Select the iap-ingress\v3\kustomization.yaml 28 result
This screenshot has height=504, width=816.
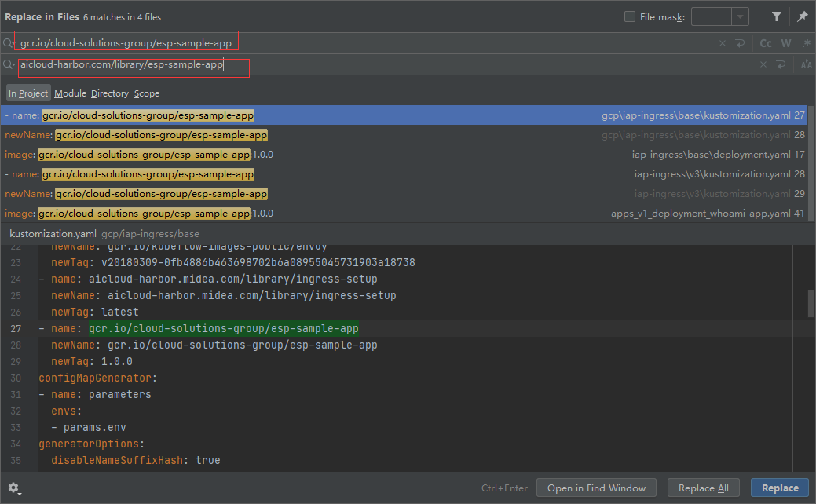[404, 174]
